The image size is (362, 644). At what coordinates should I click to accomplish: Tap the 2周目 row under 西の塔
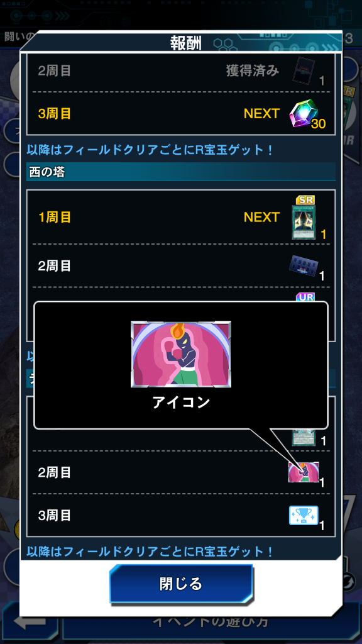click(181, 266)
